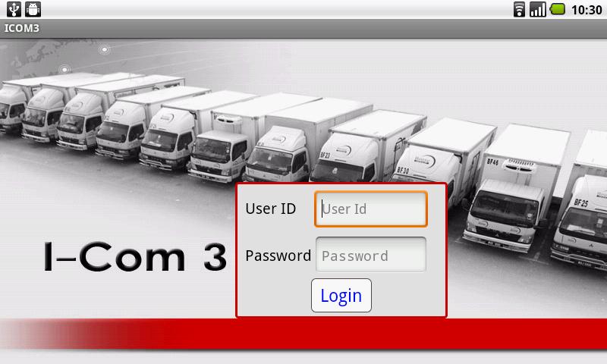Viewport: 607px width, 364px height.
Task: Click the Login button
Action: coord(341,296)
